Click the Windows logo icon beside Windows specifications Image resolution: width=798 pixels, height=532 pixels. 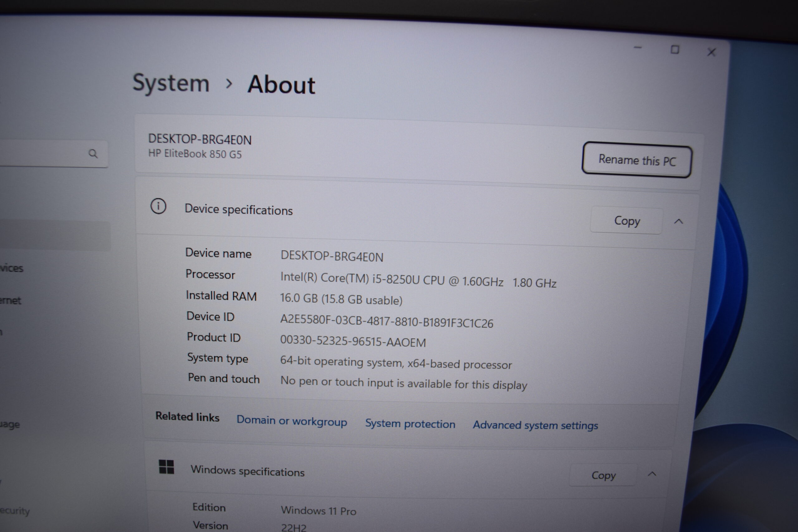[x=166, y=467]
